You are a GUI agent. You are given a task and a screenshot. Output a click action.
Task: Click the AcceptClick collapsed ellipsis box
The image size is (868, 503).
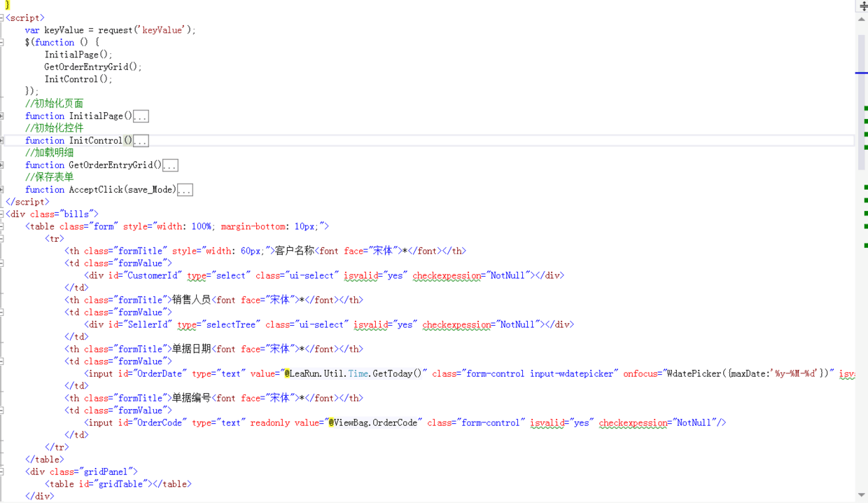(185, 190)
